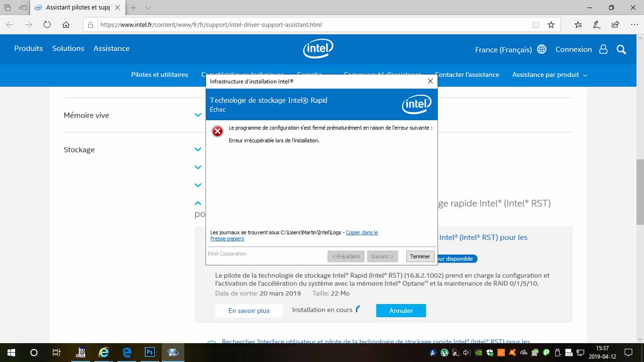Click the volume speaker tray icon

467,352
